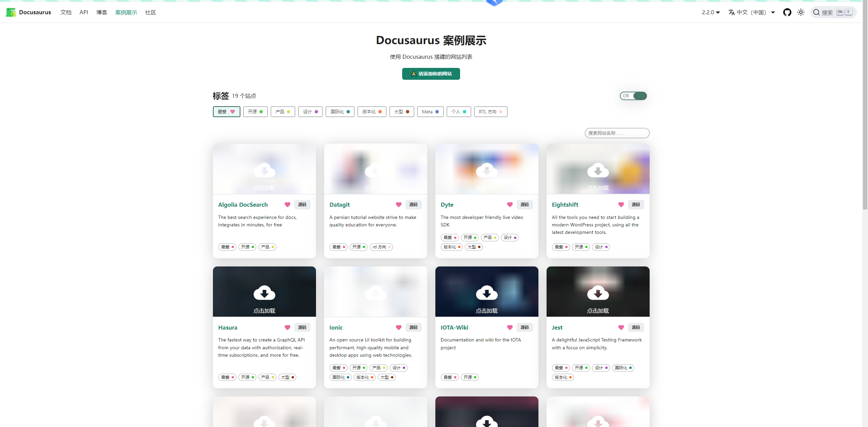Go to the 博客 blog nav item

(101, 12)
